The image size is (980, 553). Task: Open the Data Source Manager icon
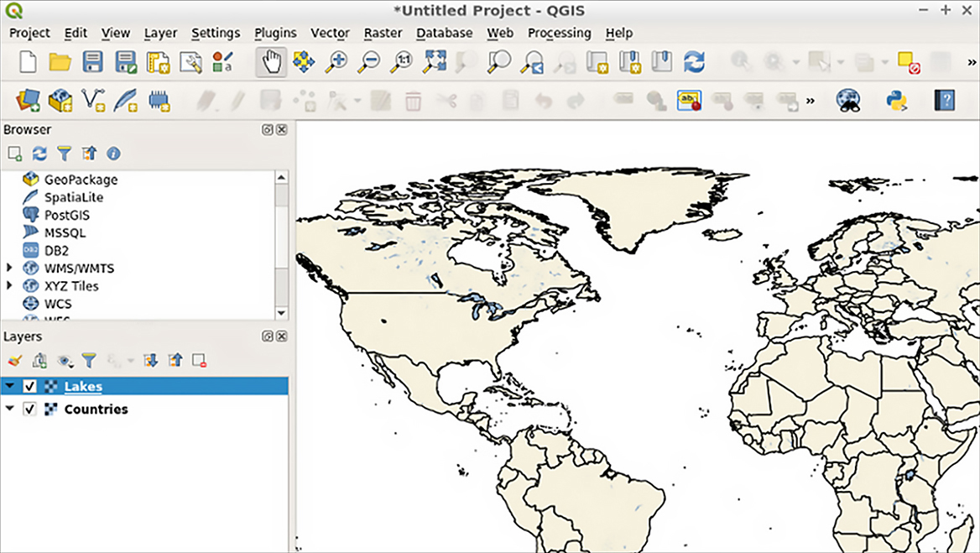pos(29,100)
